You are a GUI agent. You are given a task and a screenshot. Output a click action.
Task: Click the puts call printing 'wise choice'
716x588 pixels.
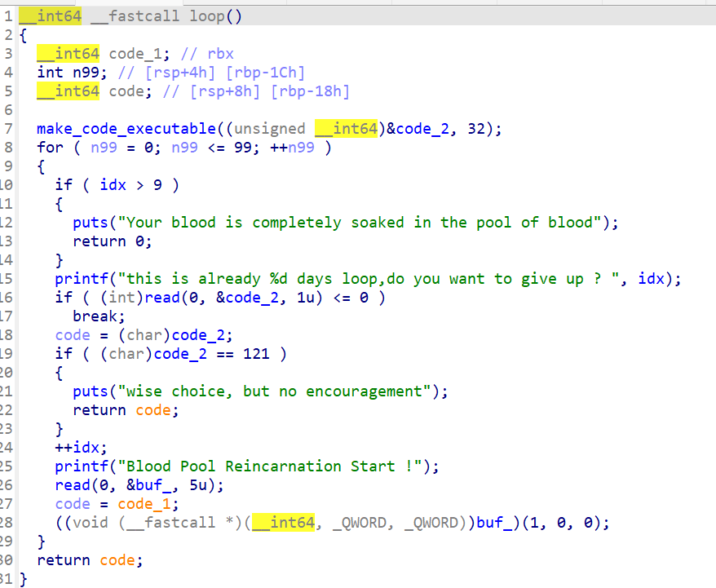point(91,391)
